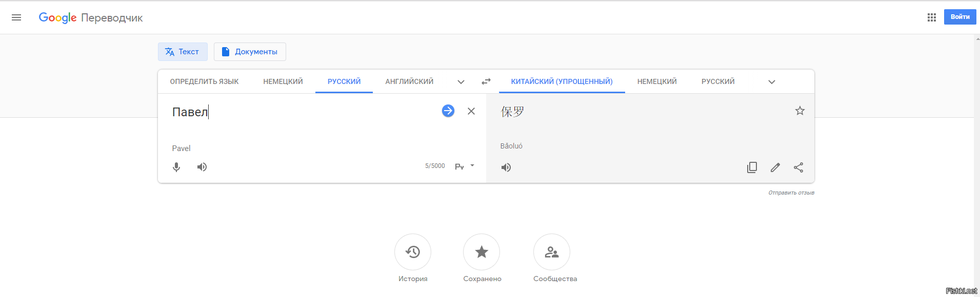Choose НЕМЕЦКИЙ as target language
Viewport: 980px width, 297px height.
click(x=657, y=81)
